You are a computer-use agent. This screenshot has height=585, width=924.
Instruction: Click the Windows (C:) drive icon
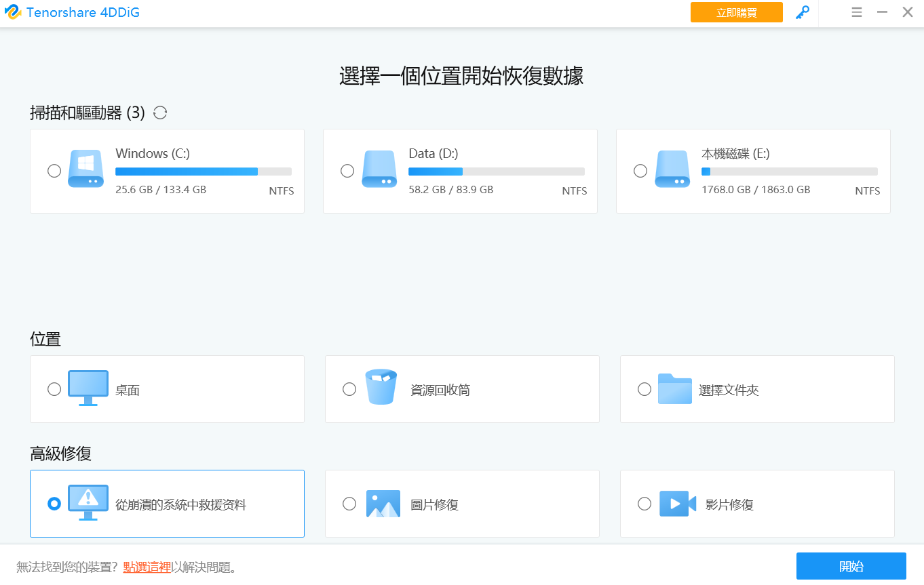pos(85,169)
